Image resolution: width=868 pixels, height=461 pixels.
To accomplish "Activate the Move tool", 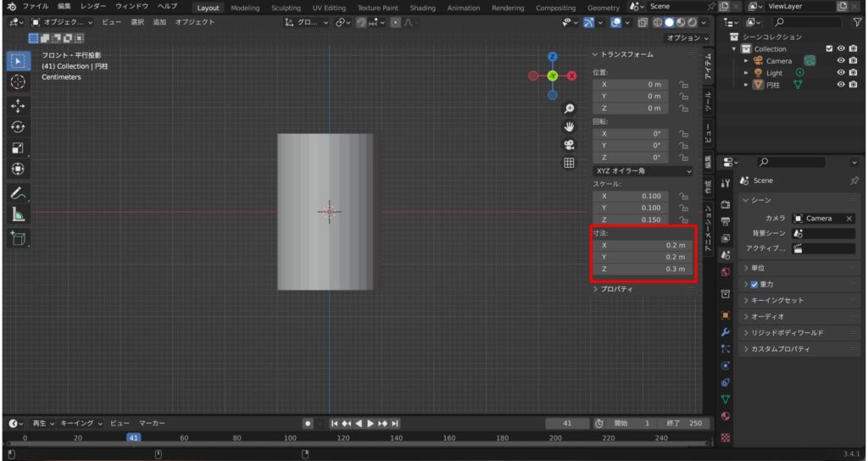I will tap(18, 106).
